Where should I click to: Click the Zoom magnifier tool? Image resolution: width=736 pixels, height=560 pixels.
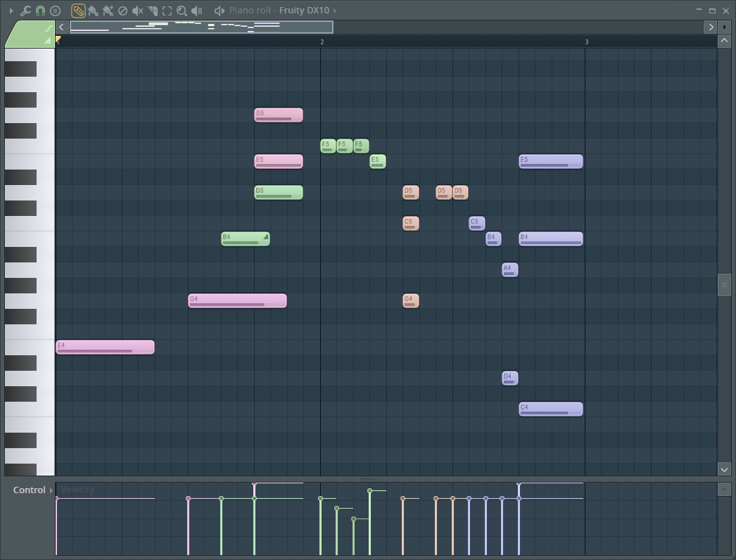pyautogui.click(x=182, y=11)
